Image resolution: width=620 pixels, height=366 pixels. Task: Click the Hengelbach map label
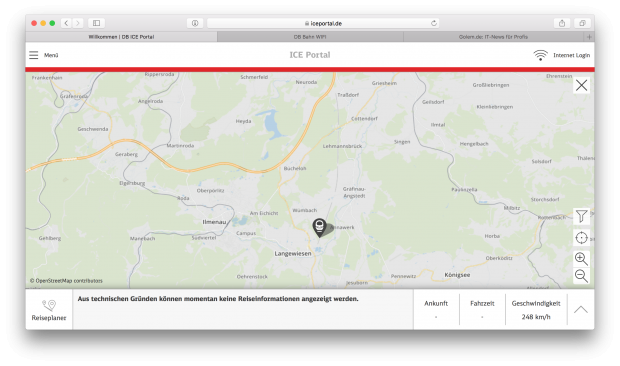pos(474,143)
